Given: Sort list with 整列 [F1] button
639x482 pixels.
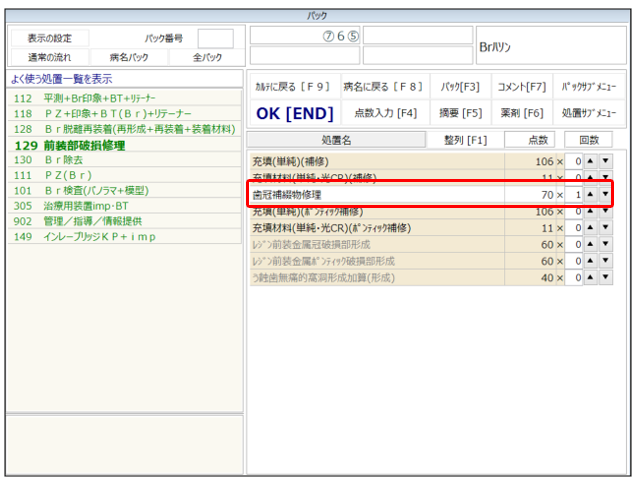Looking at the screenshot, I should click(x=464, y=140).
